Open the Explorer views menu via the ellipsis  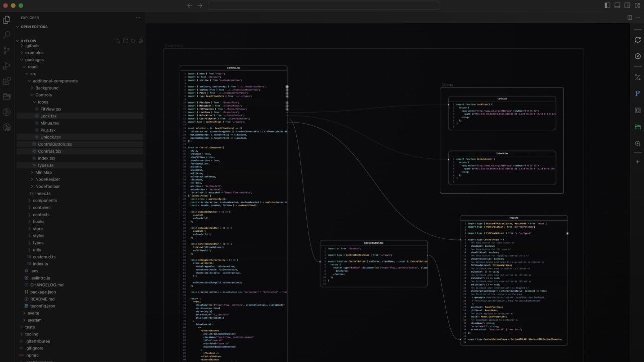point(138,18)
